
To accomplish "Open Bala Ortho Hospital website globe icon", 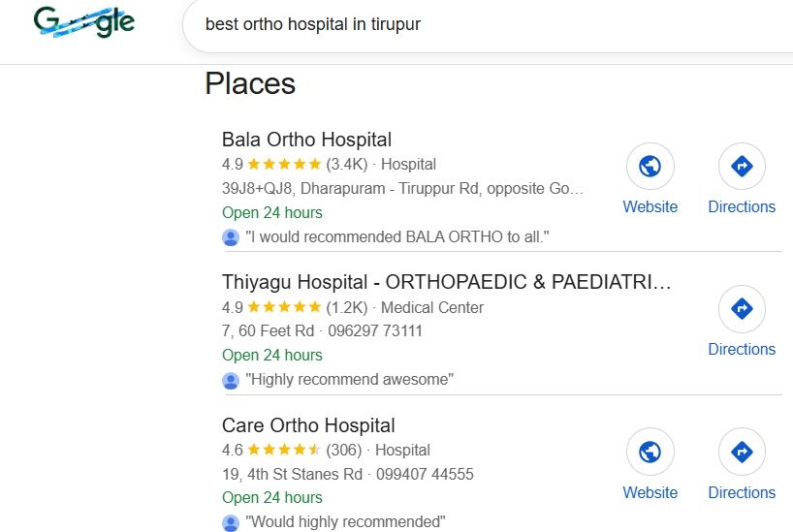I will (650, 167).
